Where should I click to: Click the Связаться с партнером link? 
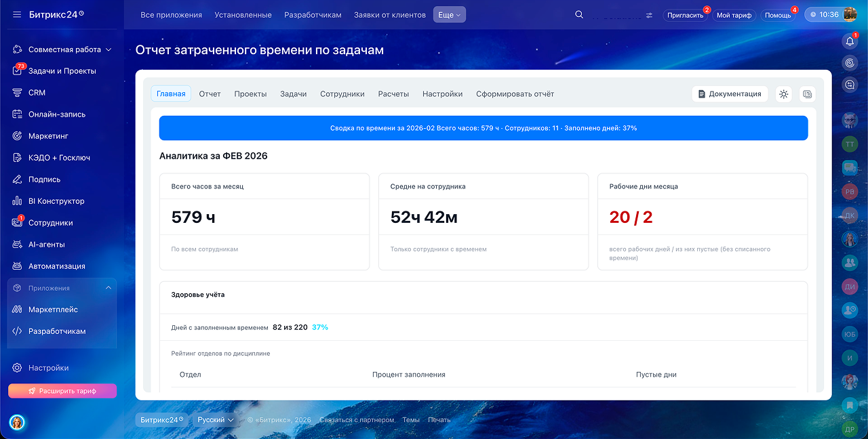pos(357,420)
